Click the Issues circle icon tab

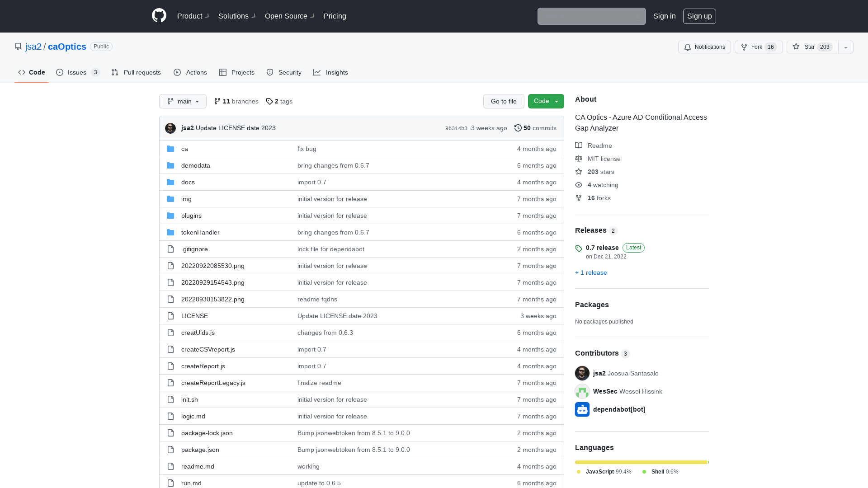(x=60, y=72)
